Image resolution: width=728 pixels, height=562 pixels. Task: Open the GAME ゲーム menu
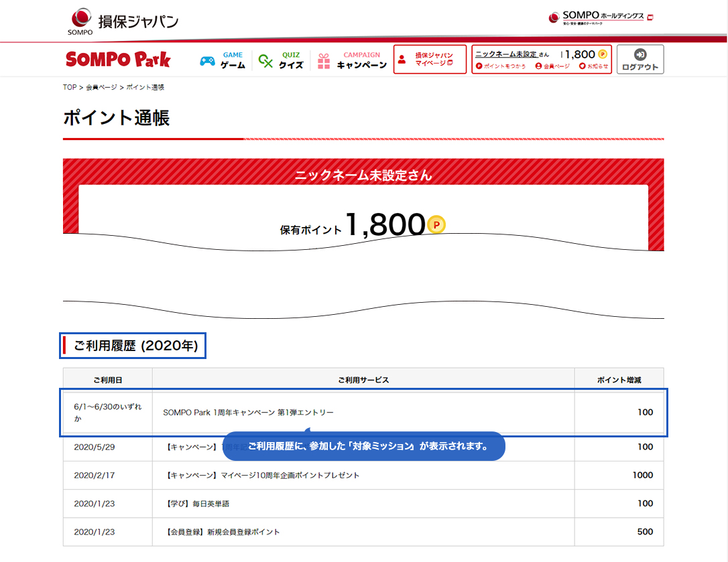(x=223, y=60)
